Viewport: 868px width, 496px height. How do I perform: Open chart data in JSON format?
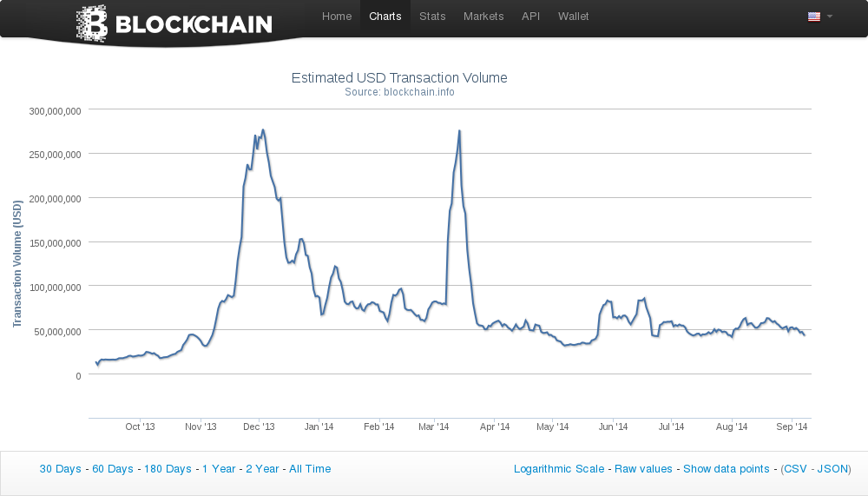(x=833, y=469)
